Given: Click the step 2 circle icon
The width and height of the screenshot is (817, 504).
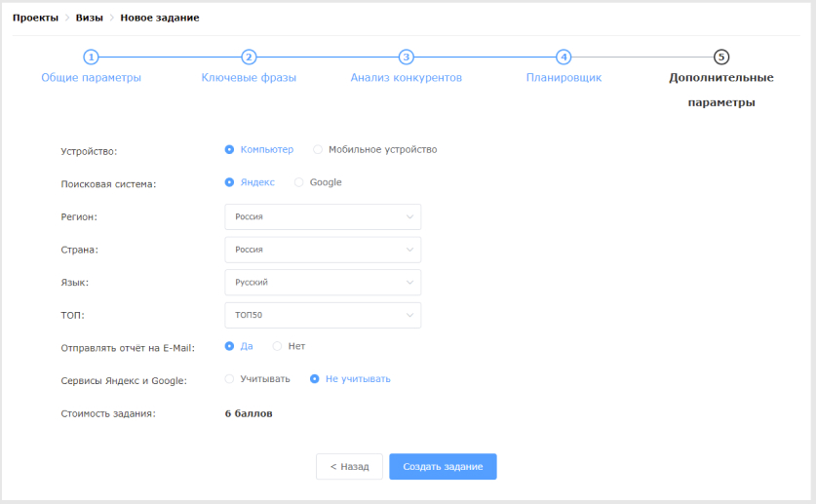Looking at the screenshot, I should [x=249, y=57].
